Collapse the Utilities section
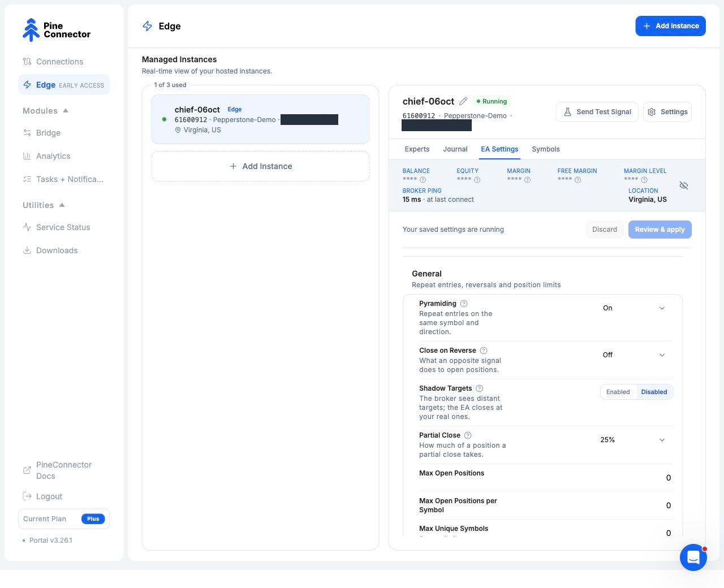This screenshot has height=588, width=724. tap(44, 205)
